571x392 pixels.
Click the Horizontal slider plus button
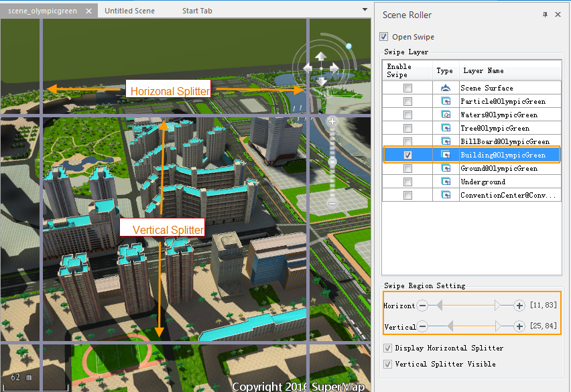pyautogui.click(x=519, y=306)
